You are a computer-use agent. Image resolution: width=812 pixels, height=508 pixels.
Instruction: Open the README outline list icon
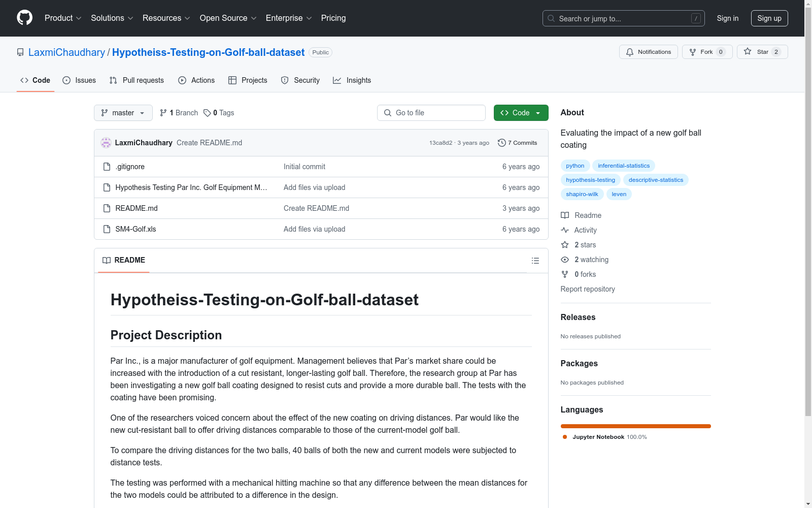[535, 261]
